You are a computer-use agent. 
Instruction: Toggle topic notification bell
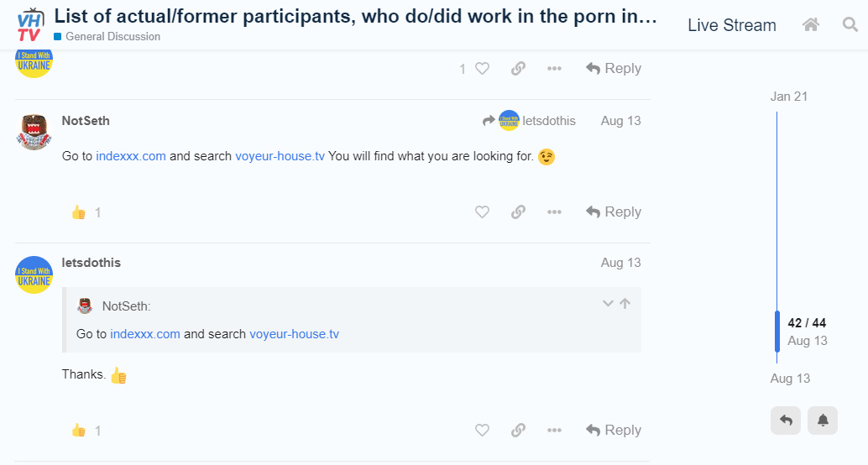823,420
